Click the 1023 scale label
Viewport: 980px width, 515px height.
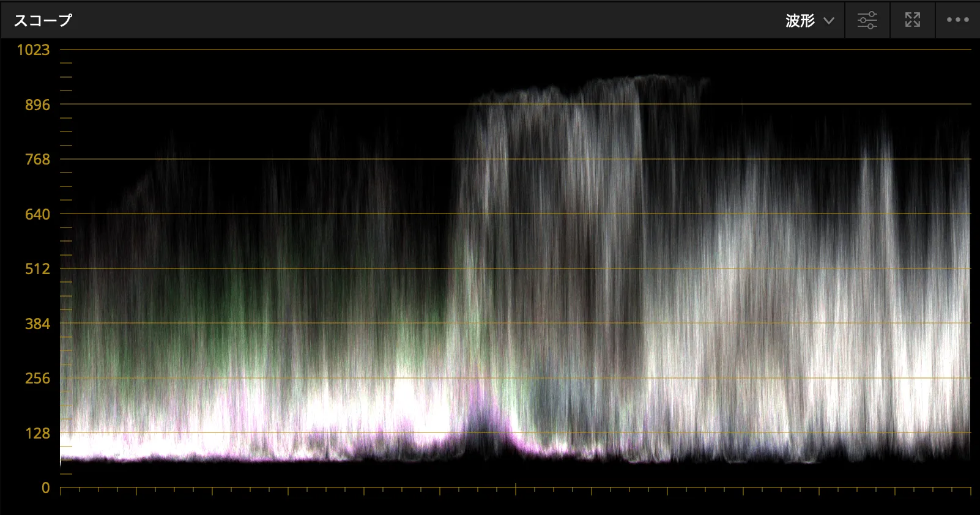33,50
